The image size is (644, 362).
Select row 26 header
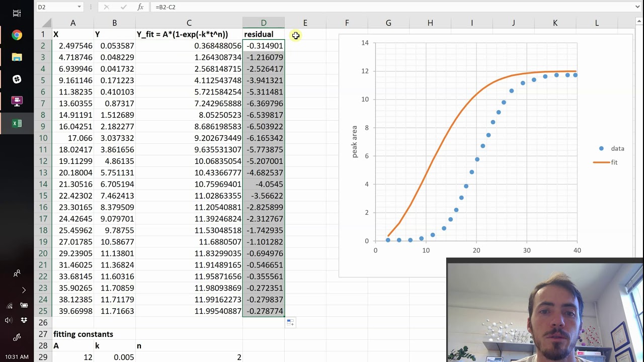click(x=43, y=323)
